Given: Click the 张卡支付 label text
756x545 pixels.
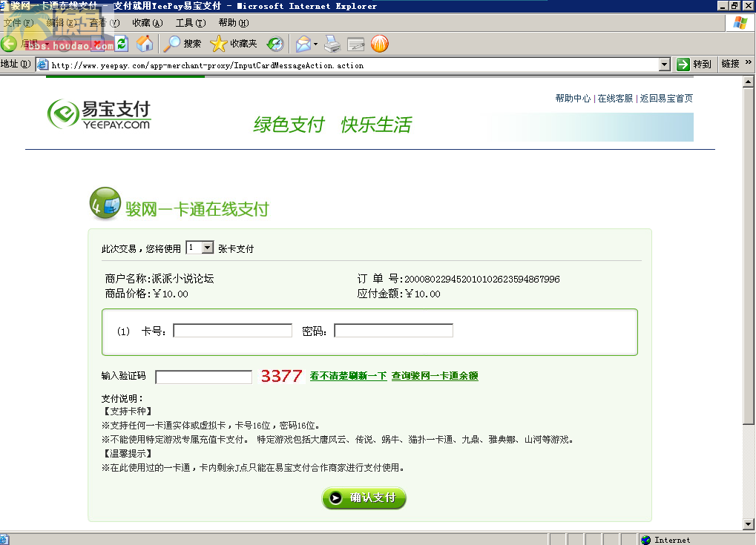Looking at the screenshot, I should click(236, 248).
